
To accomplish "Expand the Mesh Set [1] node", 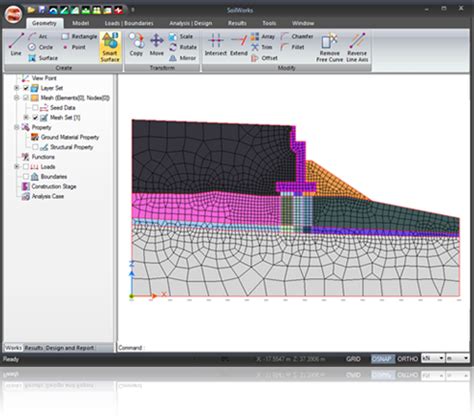I will 26,117.
